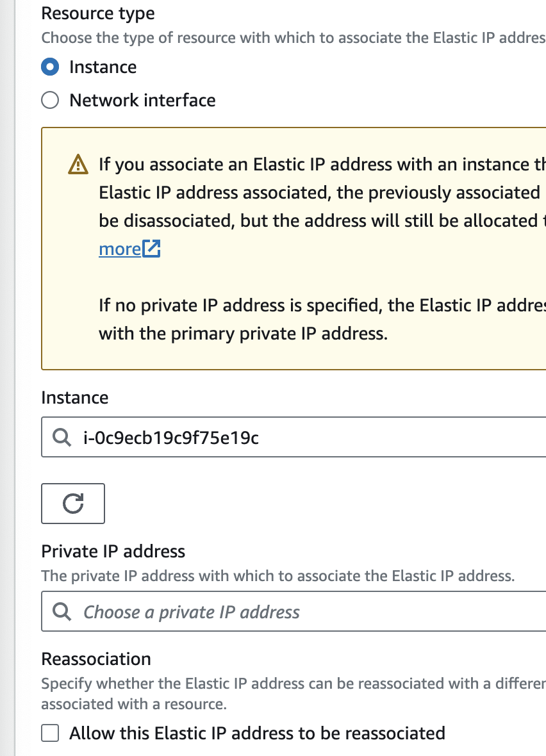Click the Private IP address field label

tap(113, 552)
